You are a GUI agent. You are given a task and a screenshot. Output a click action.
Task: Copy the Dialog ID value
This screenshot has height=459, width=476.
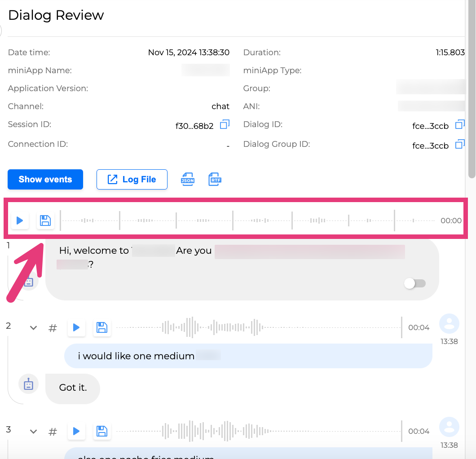(460, 124)
